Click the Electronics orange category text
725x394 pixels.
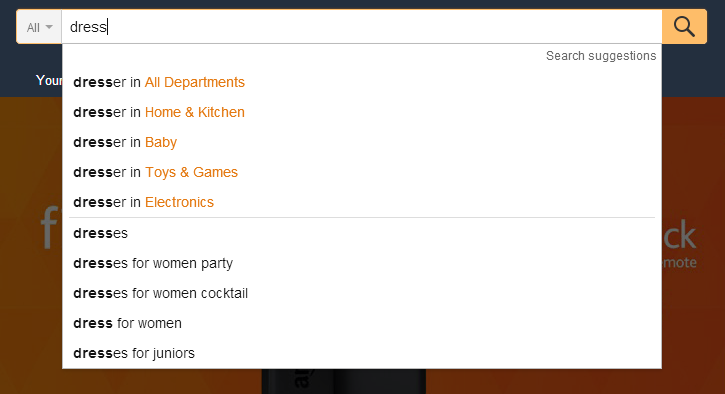point(179,203)
